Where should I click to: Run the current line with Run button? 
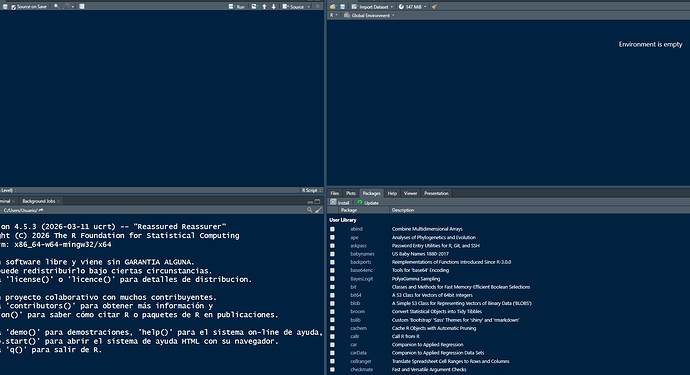click(x=237, y=7)
